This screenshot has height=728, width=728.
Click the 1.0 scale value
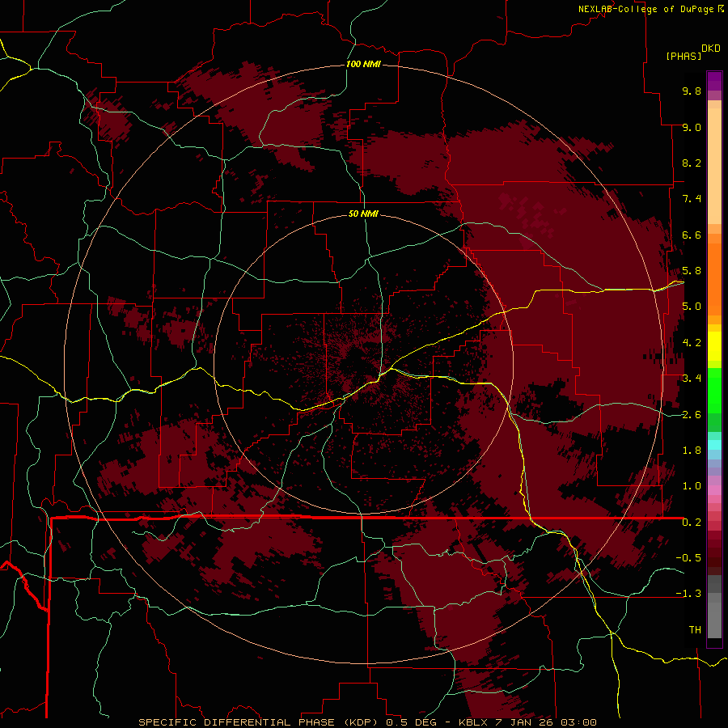[692, 486]
